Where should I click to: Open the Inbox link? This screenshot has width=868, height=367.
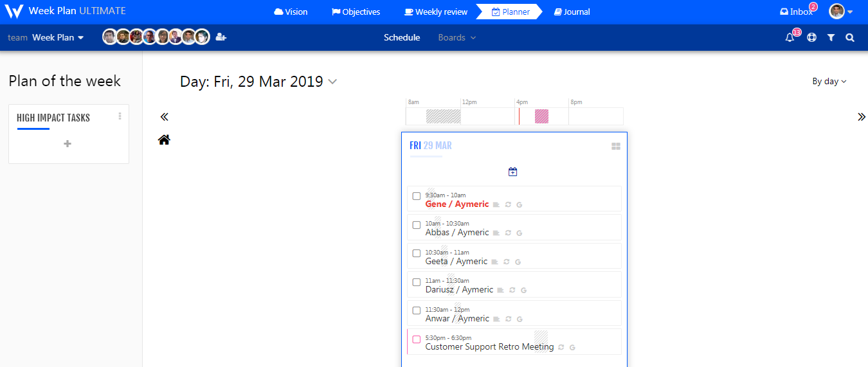click(x=796, y=12)
